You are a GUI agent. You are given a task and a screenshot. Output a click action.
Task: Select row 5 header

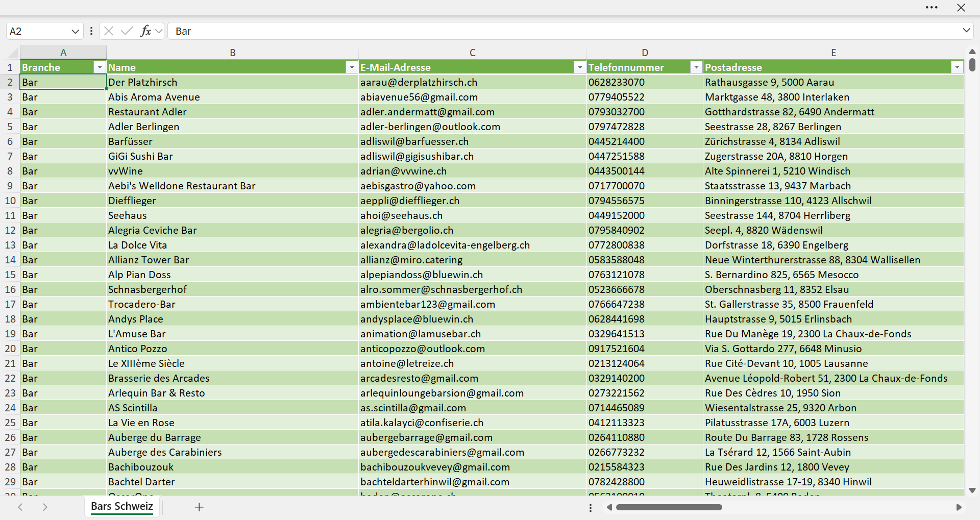(x=10, y=127)
